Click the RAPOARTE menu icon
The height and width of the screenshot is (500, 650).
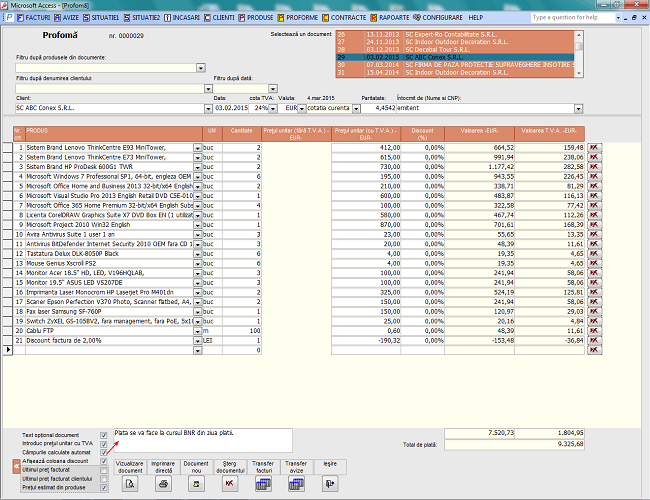click(374, 17)
